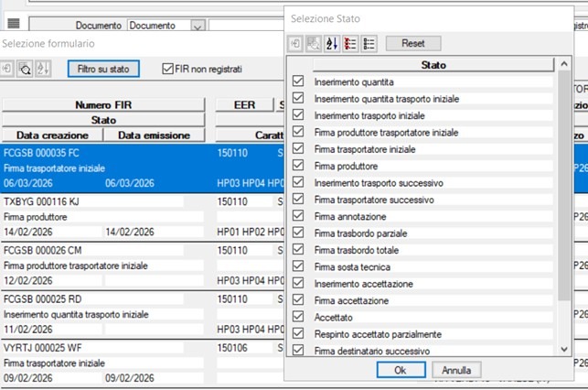Viewport: 588px width, 390px height.
Task: Click the first export icon in Selezione Stato
Action: tap(294, 43)
